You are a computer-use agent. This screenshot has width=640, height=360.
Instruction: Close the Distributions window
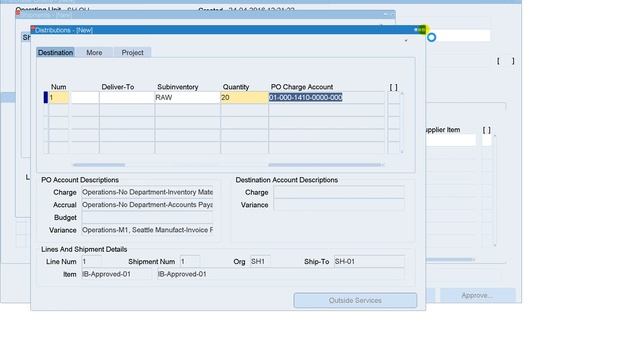423,30
